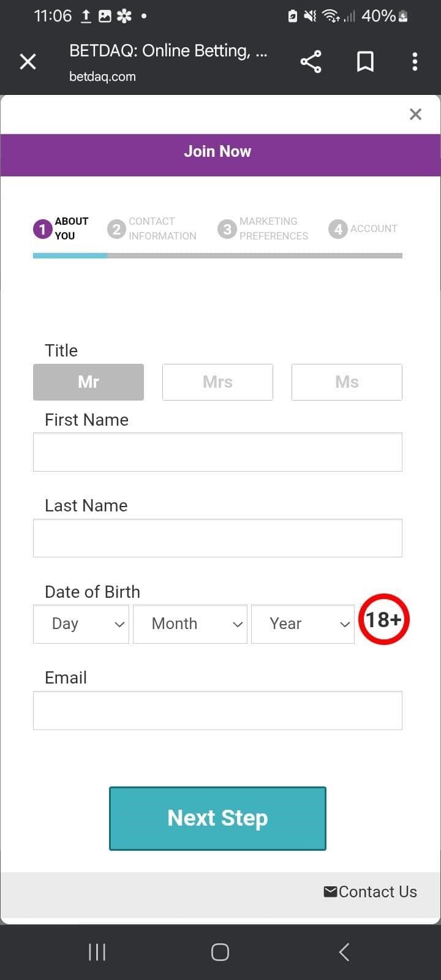Select the Ms title option
441x980 pixels.
coord(347,382)
